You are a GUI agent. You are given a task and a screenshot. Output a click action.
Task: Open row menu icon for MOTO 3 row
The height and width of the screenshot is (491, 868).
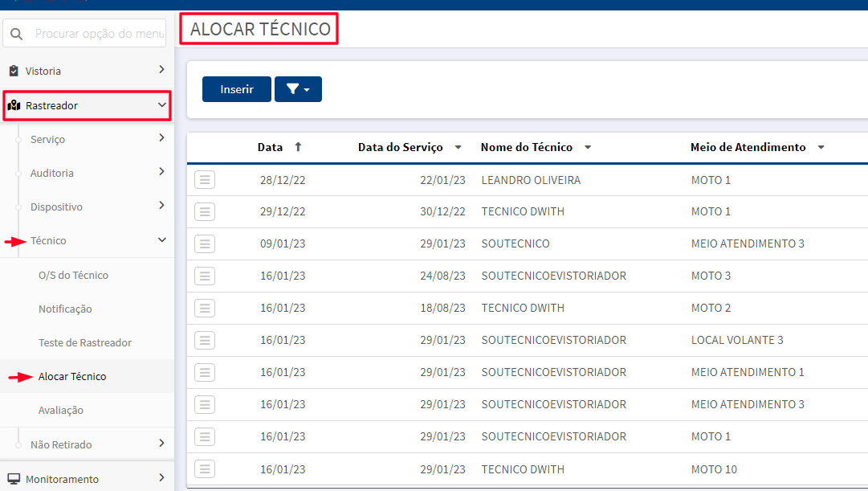tap(204, 276)
